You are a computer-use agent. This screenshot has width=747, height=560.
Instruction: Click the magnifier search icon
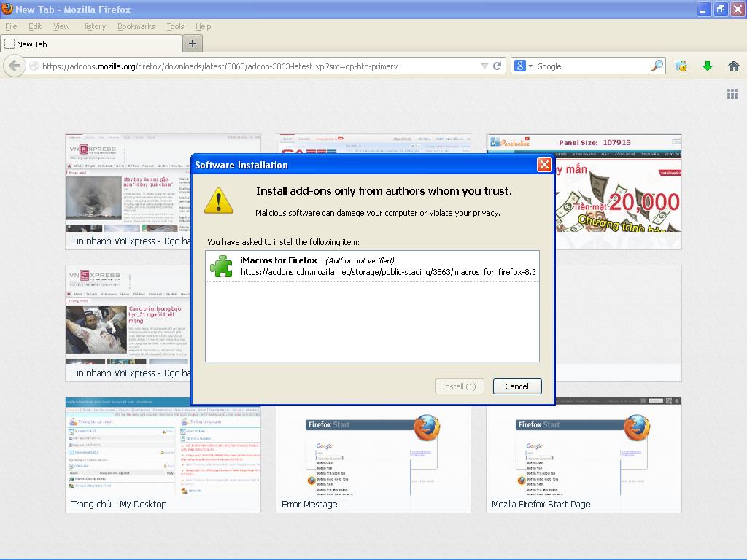[657, 66]
